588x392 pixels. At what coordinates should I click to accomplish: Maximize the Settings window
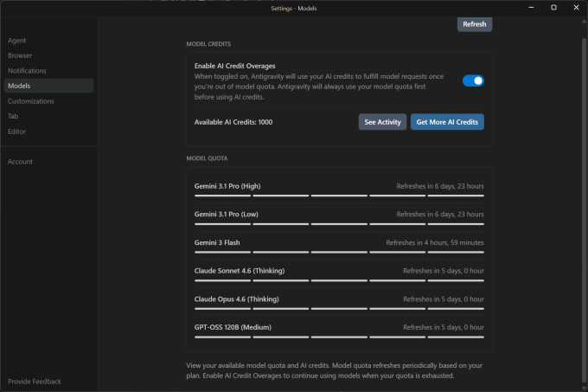[553, 8]
